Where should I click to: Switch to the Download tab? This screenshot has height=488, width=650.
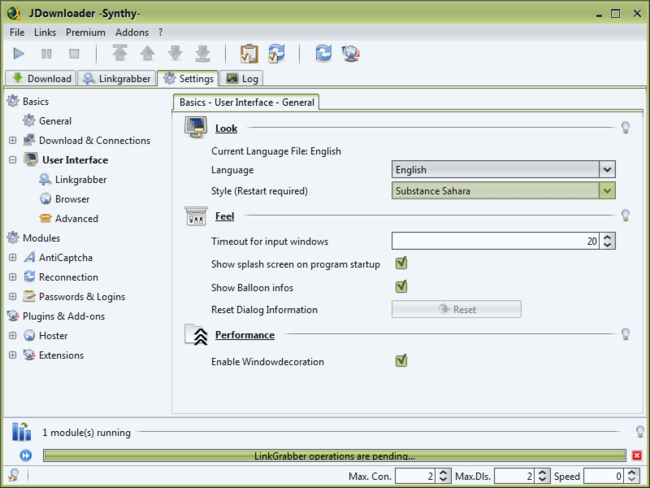[41, 78]
